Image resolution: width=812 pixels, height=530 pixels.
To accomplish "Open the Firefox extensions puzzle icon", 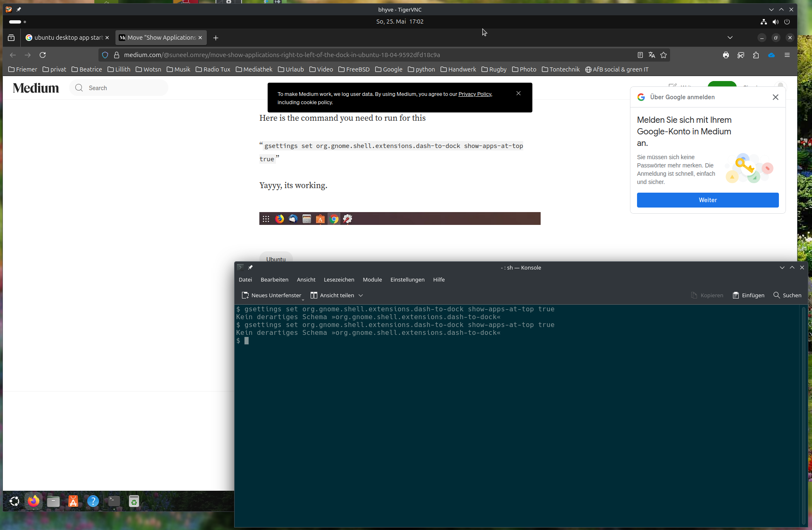I will click(756, 55).
